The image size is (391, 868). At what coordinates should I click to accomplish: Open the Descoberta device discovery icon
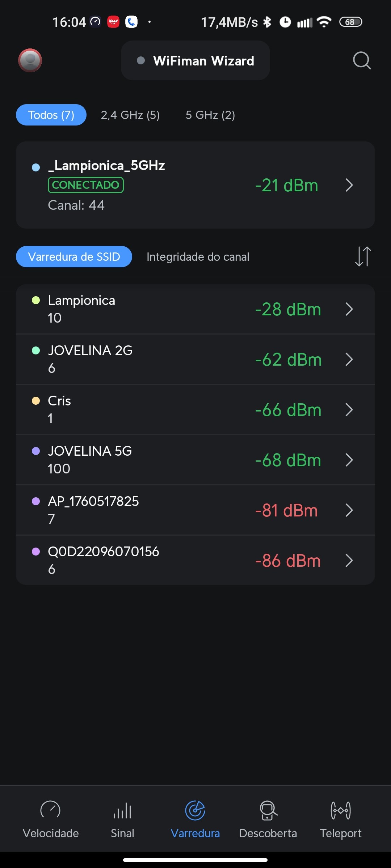[x=268, y=810]
